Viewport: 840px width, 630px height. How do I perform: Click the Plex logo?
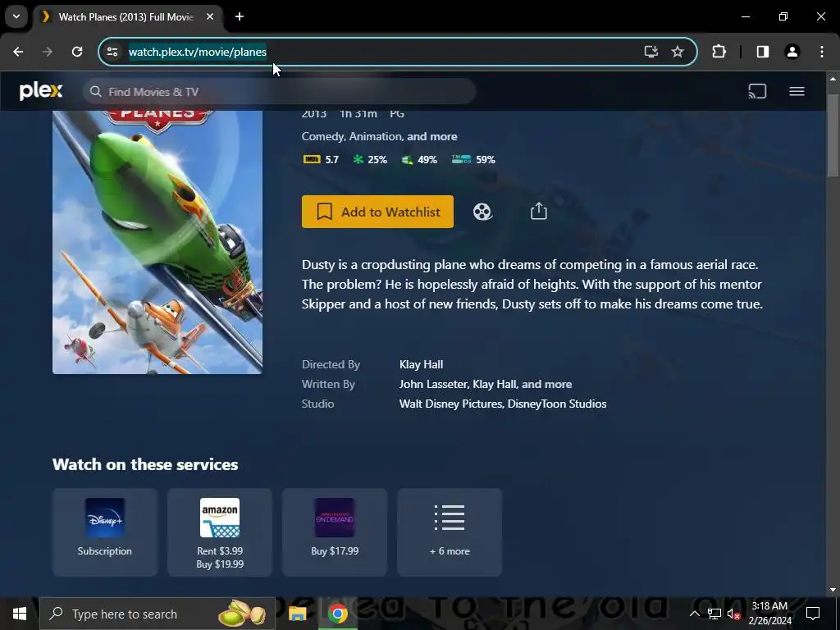(41, 91)
